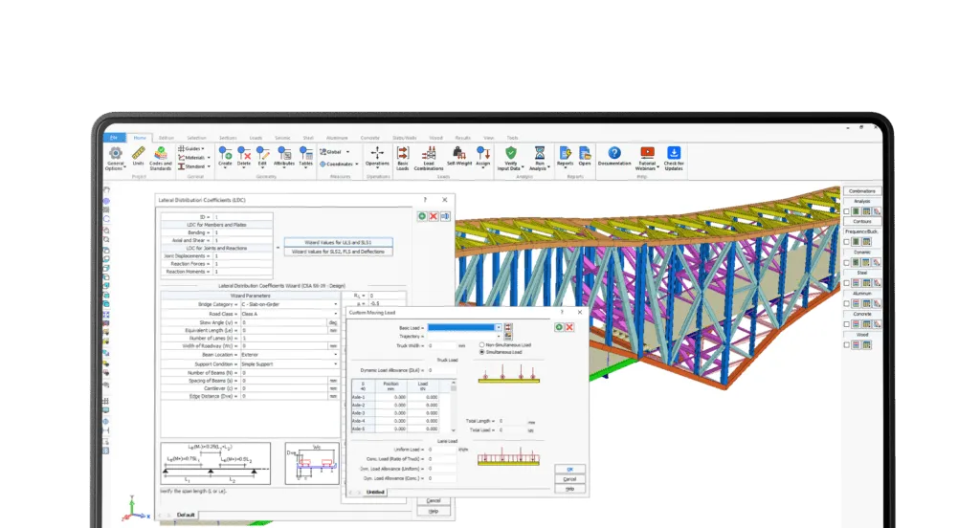This screenshot has width=980, height=528.
Task: Click icon beside Trajectory dropdown
Action: tap(508, 336)
